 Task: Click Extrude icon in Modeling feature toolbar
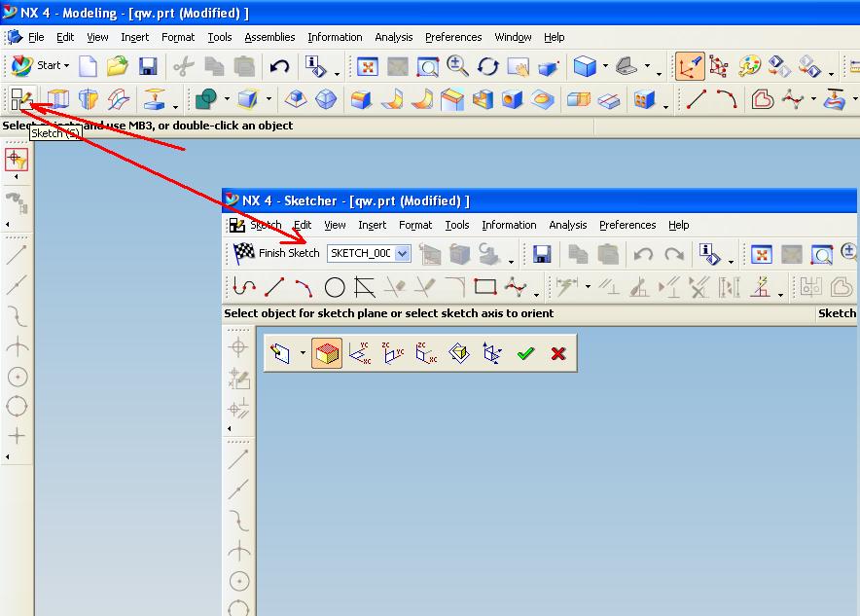(58, 99)
